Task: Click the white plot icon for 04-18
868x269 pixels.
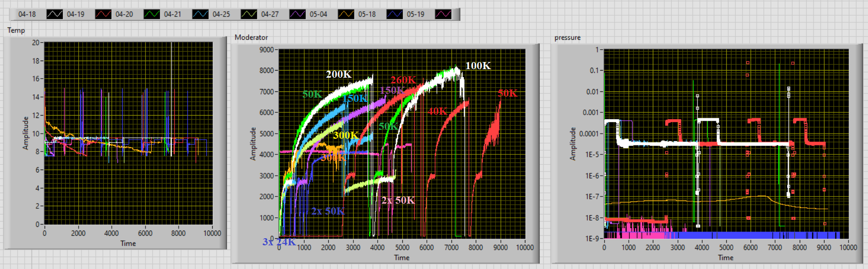Action: click(54, 14)
